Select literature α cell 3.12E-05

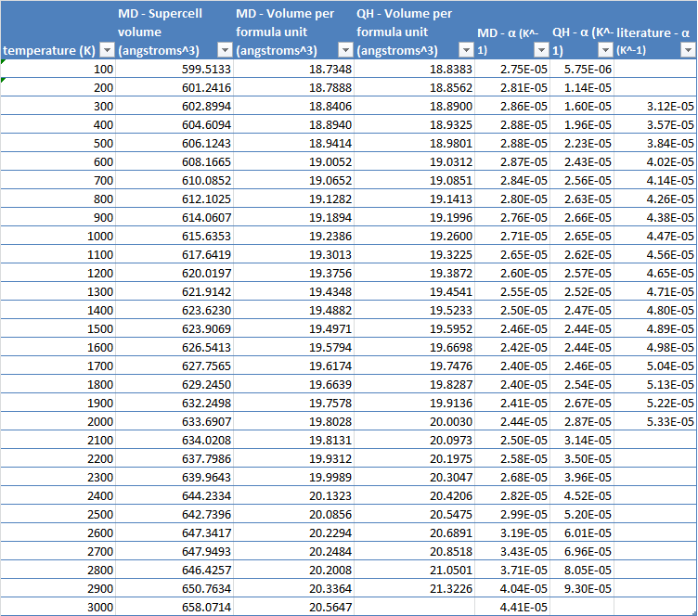click(x=655, y=107)
